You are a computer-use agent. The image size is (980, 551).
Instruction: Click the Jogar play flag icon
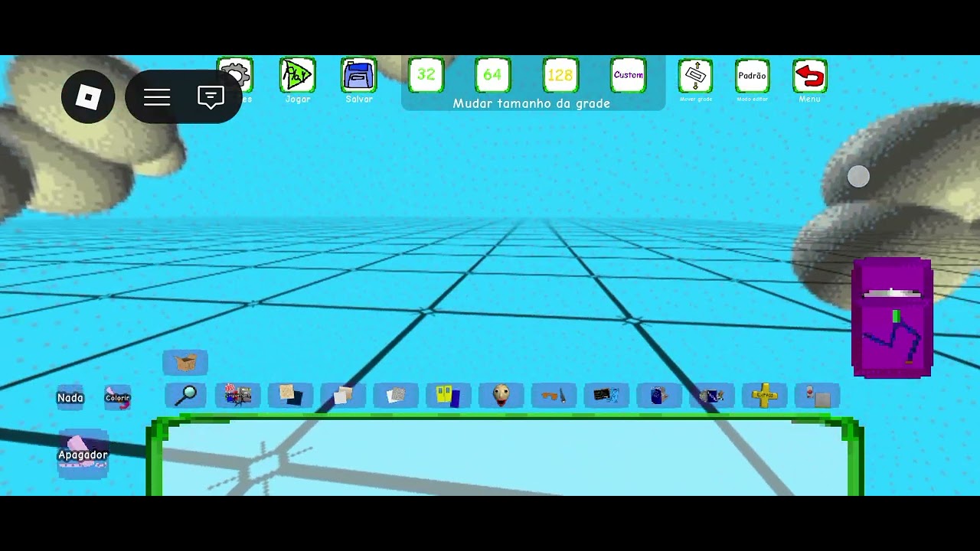(x=297, y=75)
